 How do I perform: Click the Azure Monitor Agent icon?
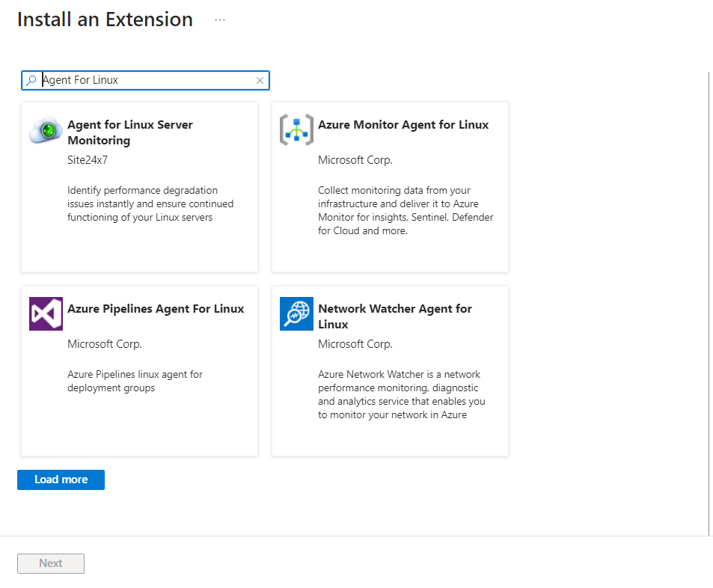[296, 130]
